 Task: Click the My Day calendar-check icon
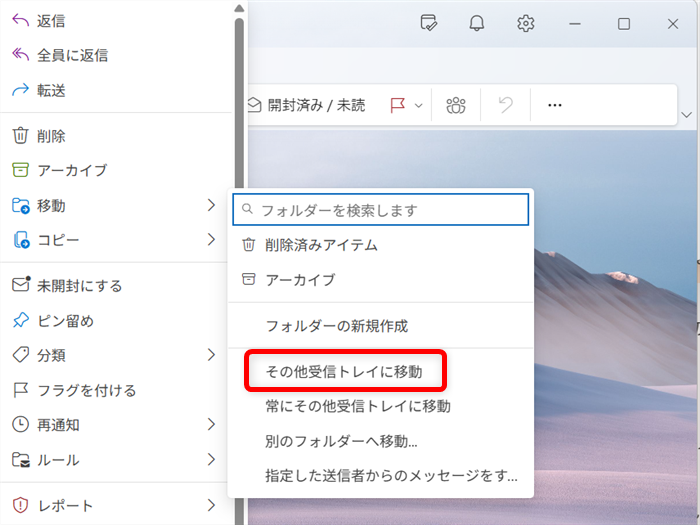(429, 23)
